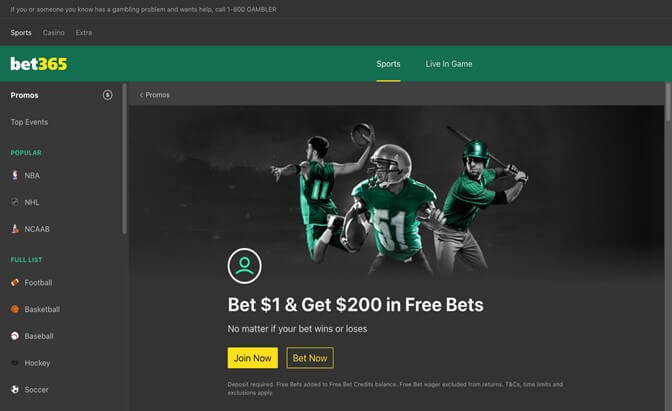Click the Football sport icon
The width and height of the screenshot is (672, 411).
click(15, 282)
